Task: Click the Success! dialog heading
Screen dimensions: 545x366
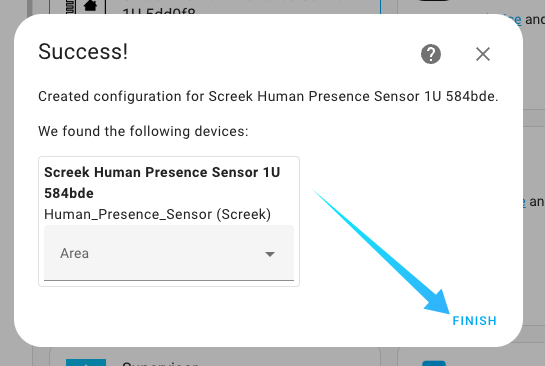Action: click(83, 52)
